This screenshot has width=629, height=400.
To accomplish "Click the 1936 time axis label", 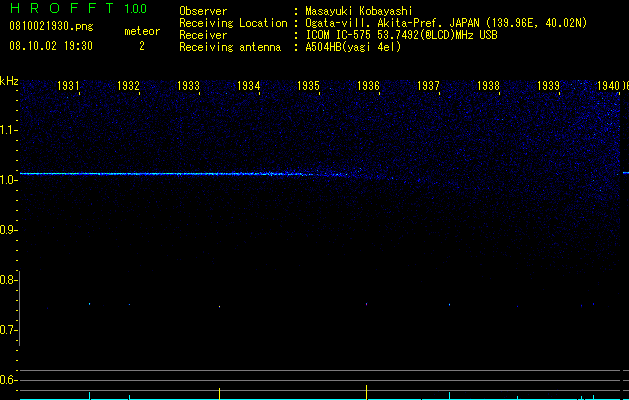I will (x=368, y=86).
